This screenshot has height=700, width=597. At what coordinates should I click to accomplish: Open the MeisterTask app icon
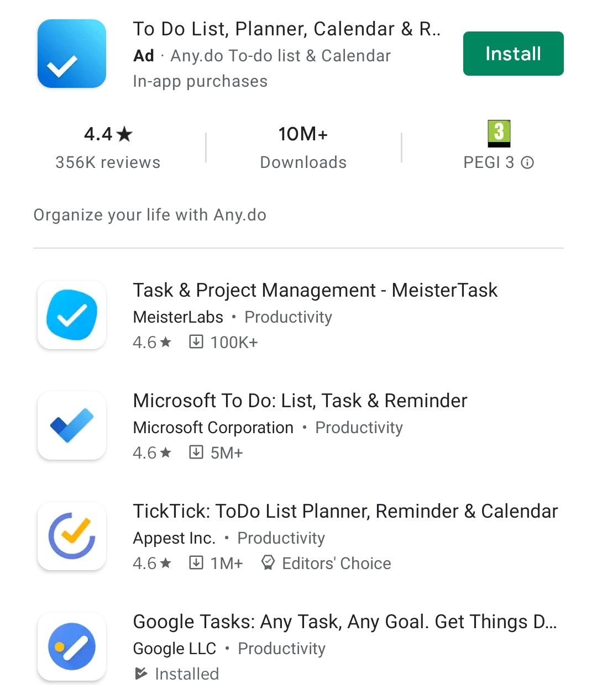click(x=72, y=315)
